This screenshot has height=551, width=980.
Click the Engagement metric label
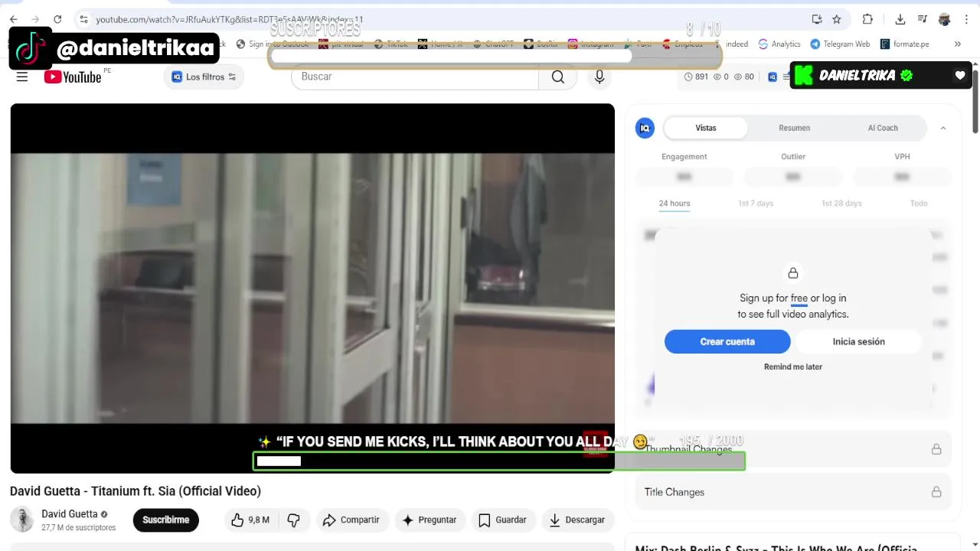[x=684, y=157]
